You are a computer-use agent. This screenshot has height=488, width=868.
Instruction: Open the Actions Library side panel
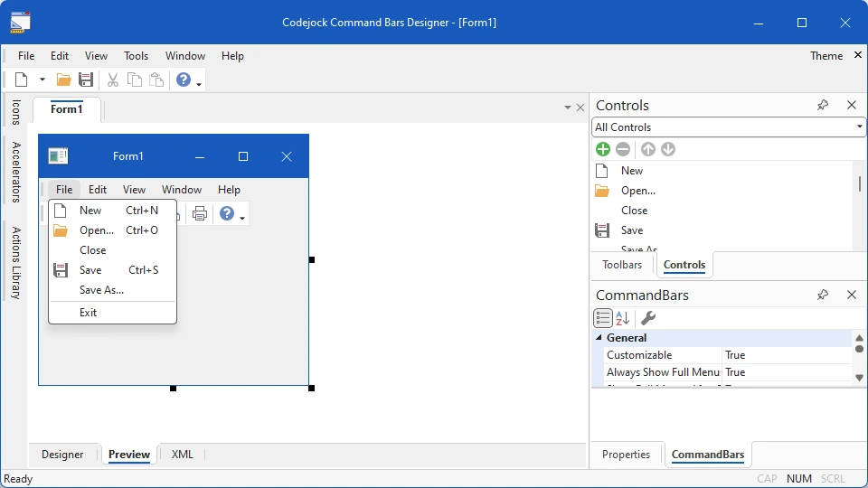click(x=16, y=263)
